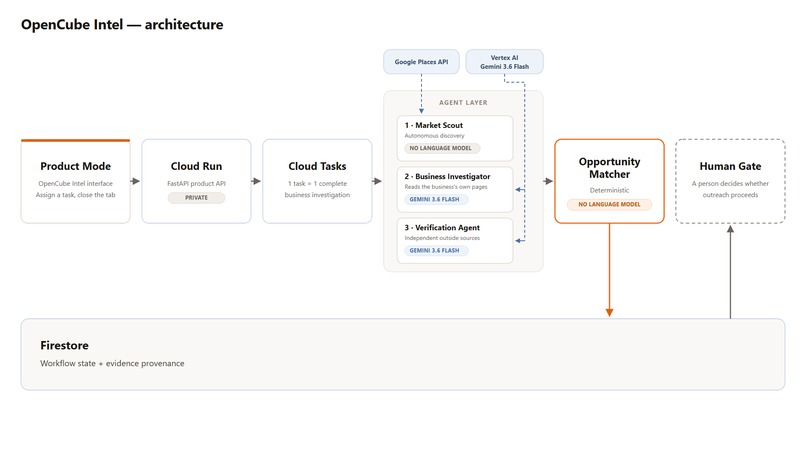Click 'Deterministic' text in Opportunity Matcher

click(609, 190)
